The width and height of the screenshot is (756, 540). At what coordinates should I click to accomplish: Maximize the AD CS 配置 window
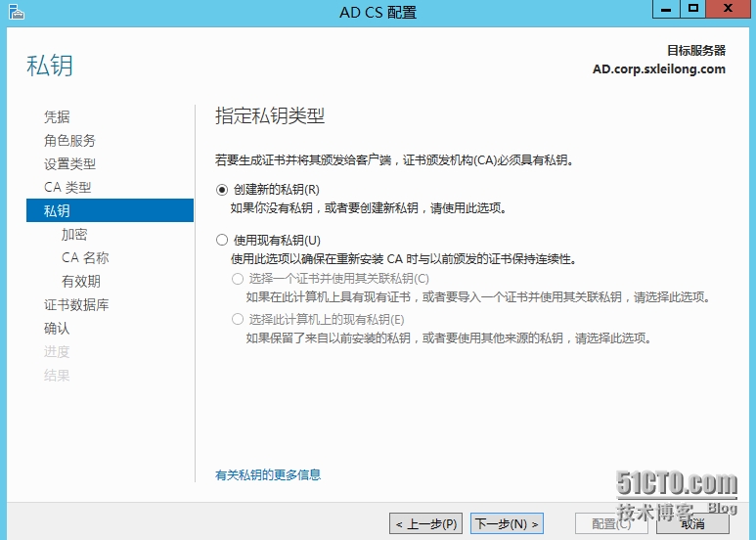point(693,9)
